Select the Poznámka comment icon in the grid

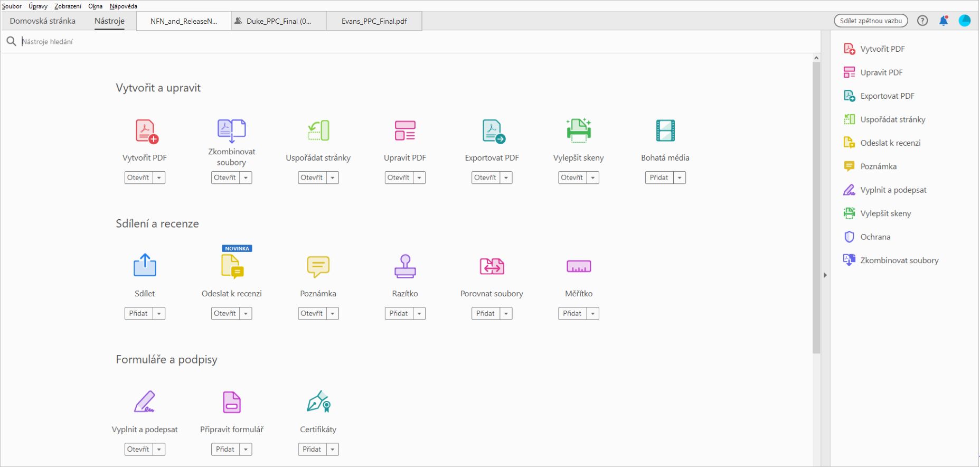pyautogui.click(x=318, y=267)
